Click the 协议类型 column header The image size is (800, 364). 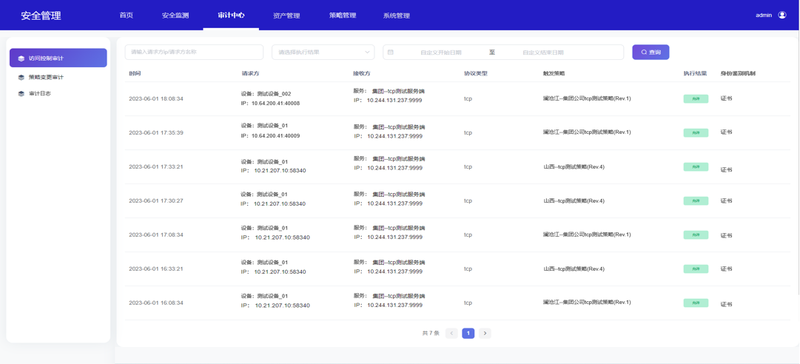[x=476, y=74]
